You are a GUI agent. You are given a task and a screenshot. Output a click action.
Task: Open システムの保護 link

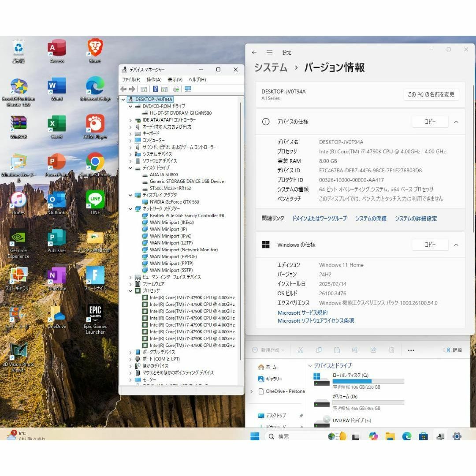371,218
